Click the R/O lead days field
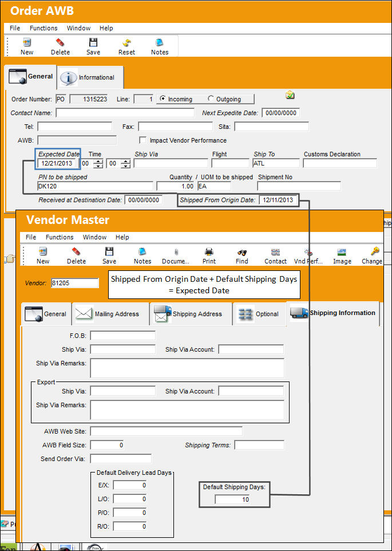392x551 pixels. click(130, 526)
